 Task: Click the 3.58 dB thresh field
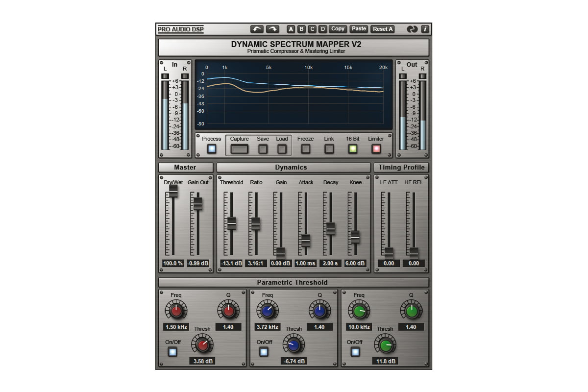point(202,361)
